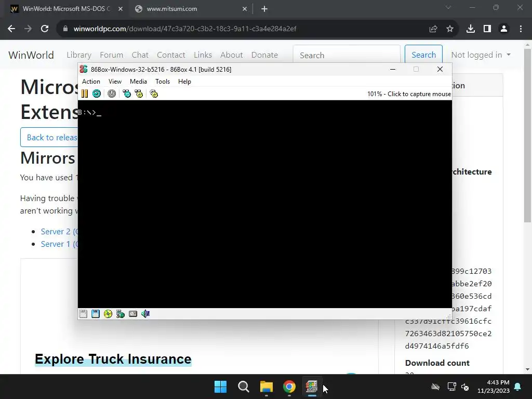Pause the 86Box emulation
The width and height of the screenshot is (532, 399).
(x=85, y=94)
